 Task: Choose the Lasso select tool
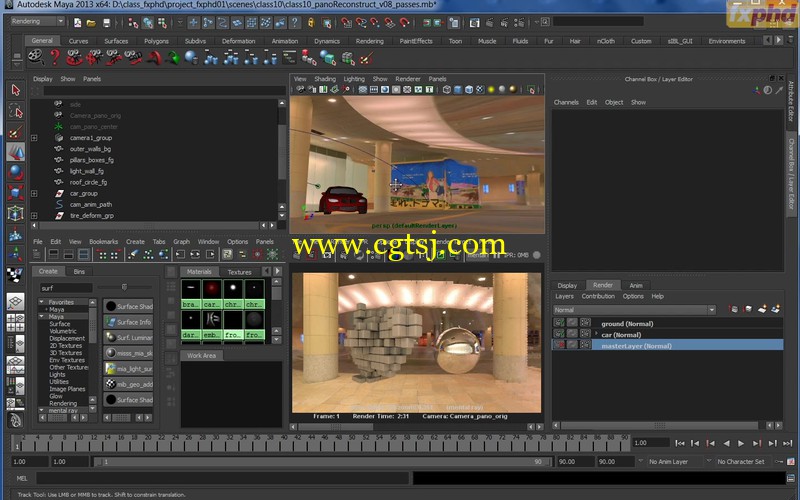pyautogui.click(x=15, y=111)
